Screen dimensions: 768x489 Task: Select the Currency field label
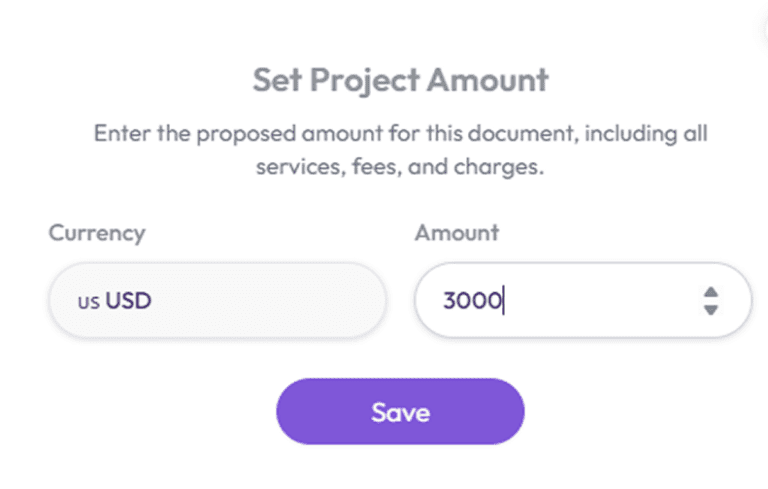point(97,233)
